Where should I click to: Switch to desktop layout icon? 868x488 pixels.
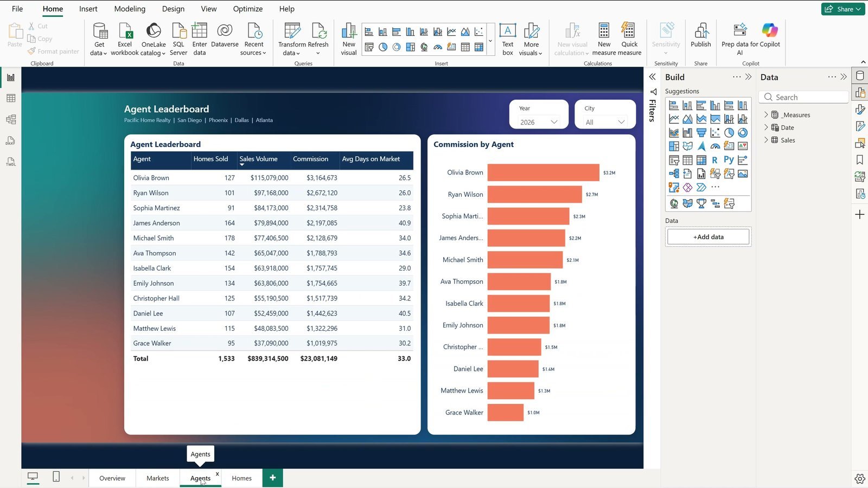(x=33, y=477)
